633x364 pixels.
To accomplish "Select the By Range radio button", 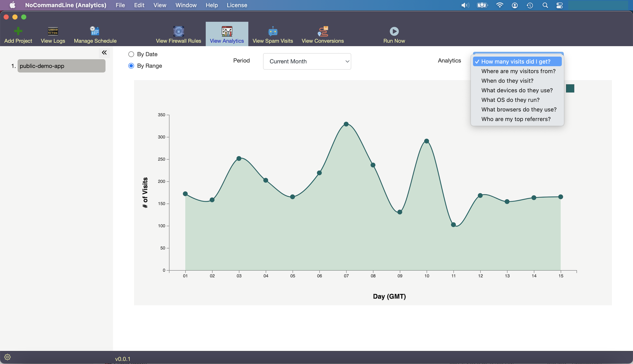I will click(131, 66).
